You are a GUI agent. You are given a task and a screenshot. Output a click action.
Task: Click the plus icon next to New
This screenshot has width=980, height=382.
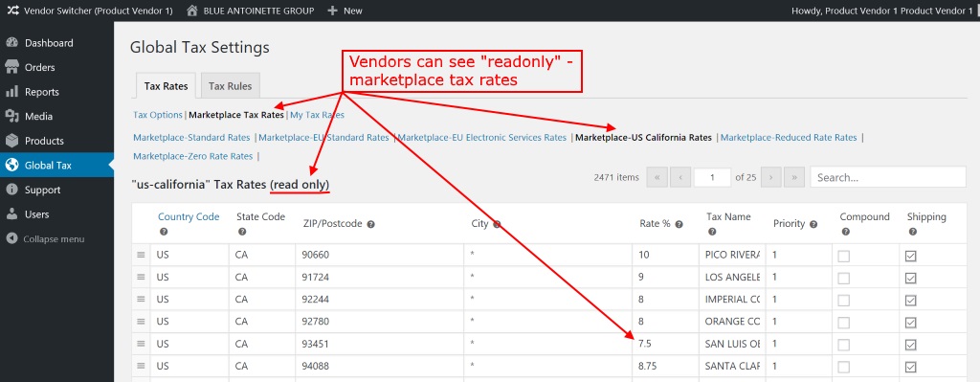click(x=332, y=11)
